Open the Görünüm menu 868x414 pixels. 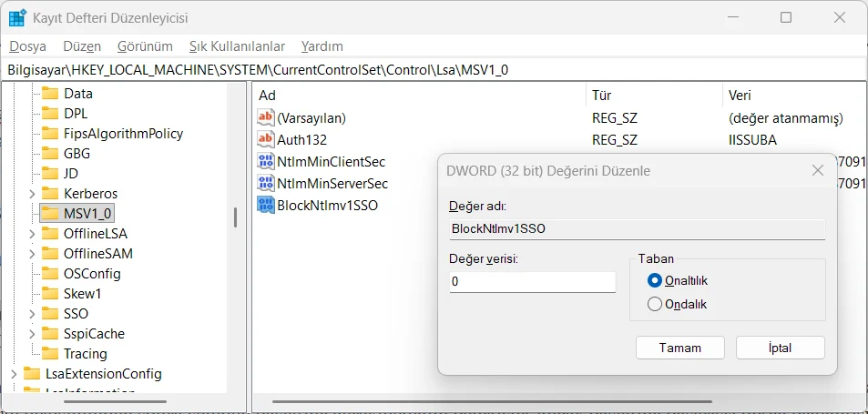(145, 46)
